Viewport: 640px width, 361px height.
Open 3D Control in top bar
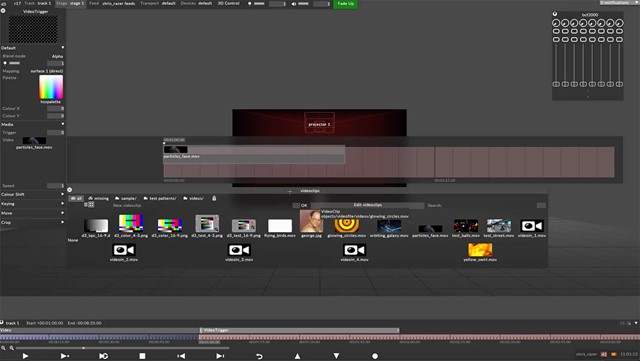229,3
